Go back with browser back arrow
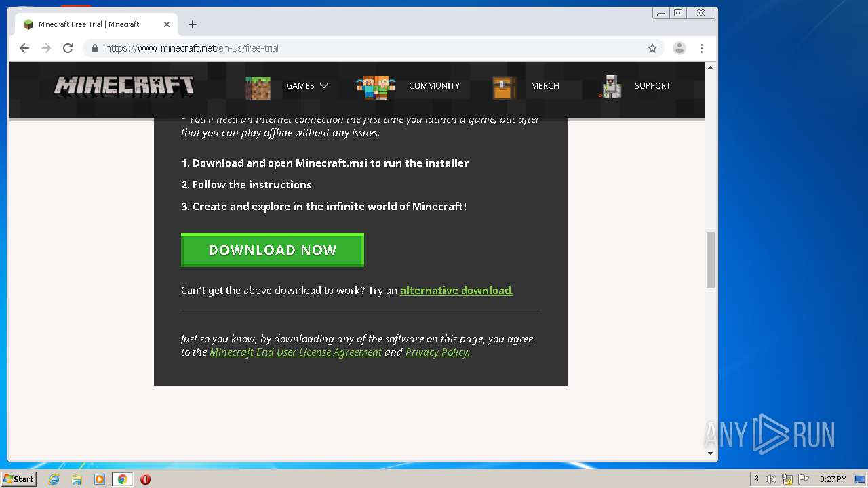Viewport: 868px width, 488px height. [x=24, y=48]
